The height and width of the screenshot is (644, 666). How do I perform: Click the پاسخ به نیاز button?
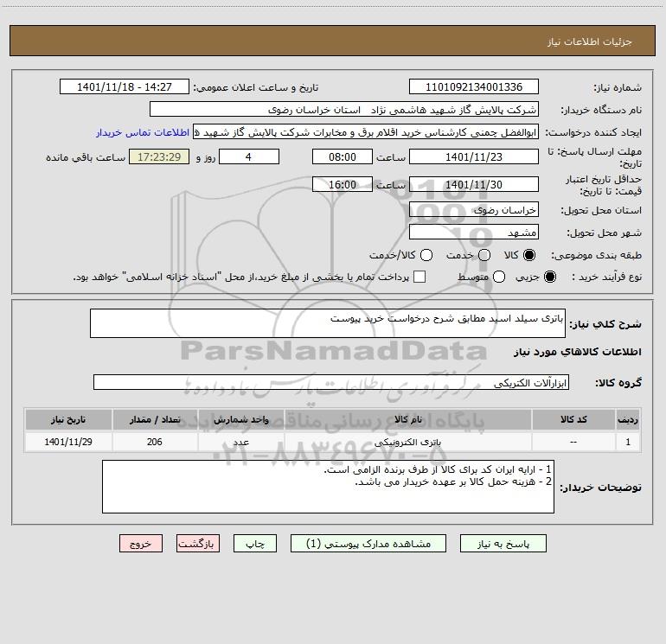pos(503,544)
